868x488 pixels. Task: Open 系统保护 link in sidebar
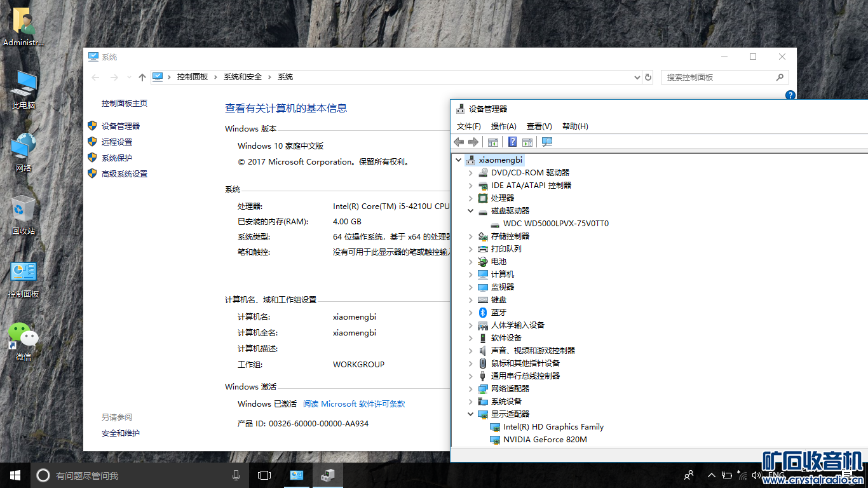[x=117, y=158]
